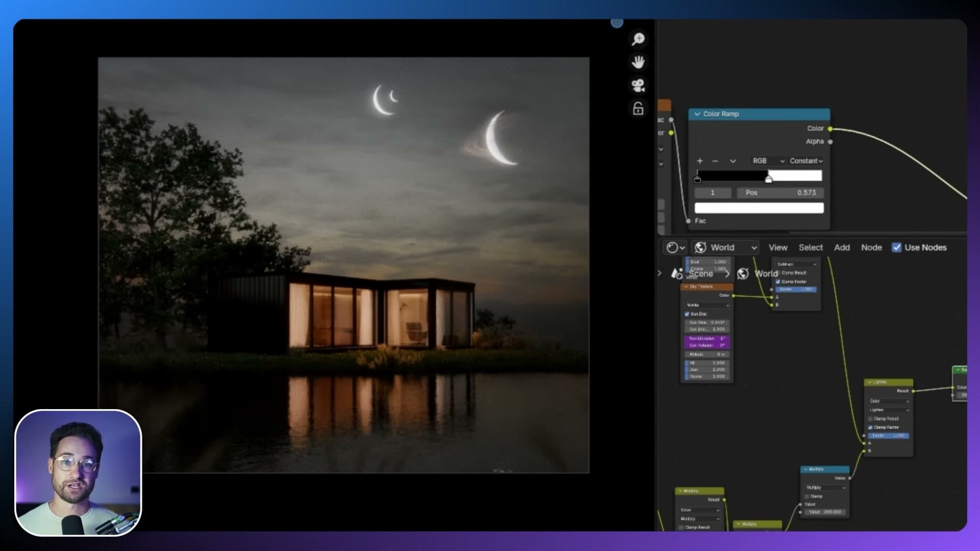Open the white color stop swatch

click(x=759, y=208)
